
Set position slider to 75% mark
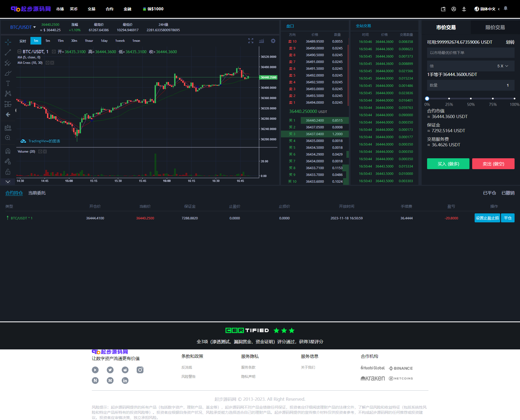[493, 99]
